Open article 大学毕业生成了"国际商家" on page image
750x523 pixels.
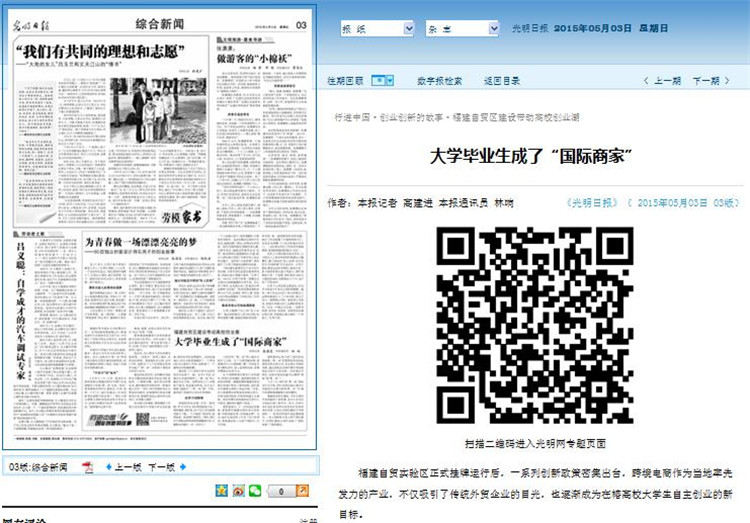pos(231,342)
